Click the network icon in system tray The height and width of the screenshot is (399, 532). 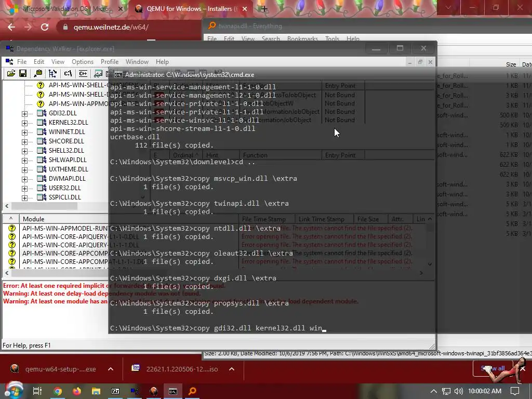(x=446, y=391)
